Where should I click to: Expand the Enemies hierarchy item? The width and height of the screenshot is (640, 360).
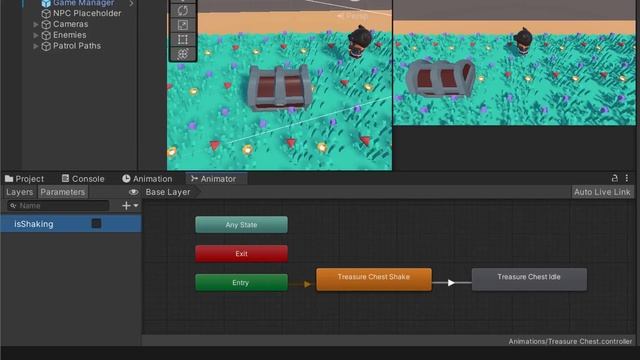[36, 36]
